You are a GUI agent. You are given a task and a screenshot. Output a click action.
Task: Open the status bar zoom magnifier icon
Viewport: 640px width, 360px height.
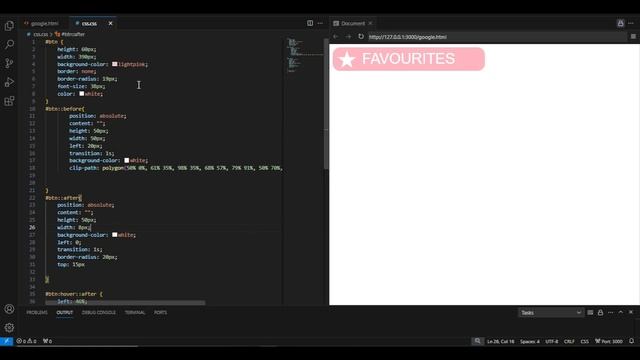tap(477, 341)
